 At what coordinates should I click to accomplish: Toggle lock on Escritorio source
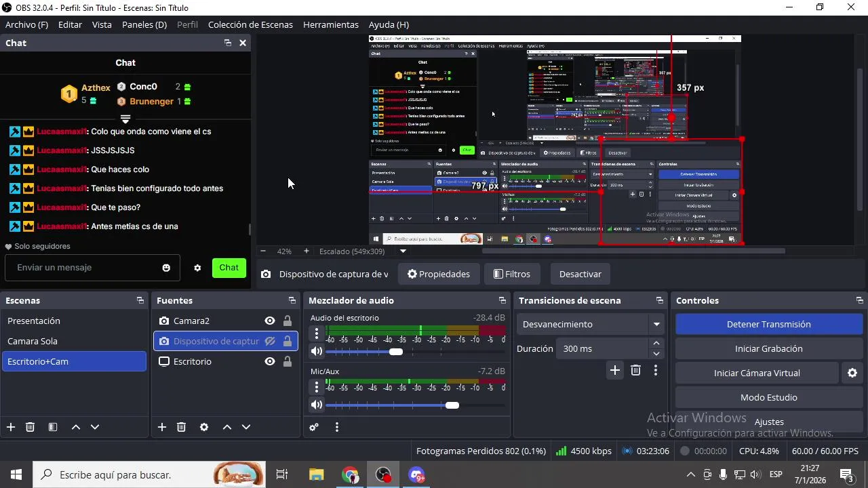pyautogui.click(x=288, y=361)
